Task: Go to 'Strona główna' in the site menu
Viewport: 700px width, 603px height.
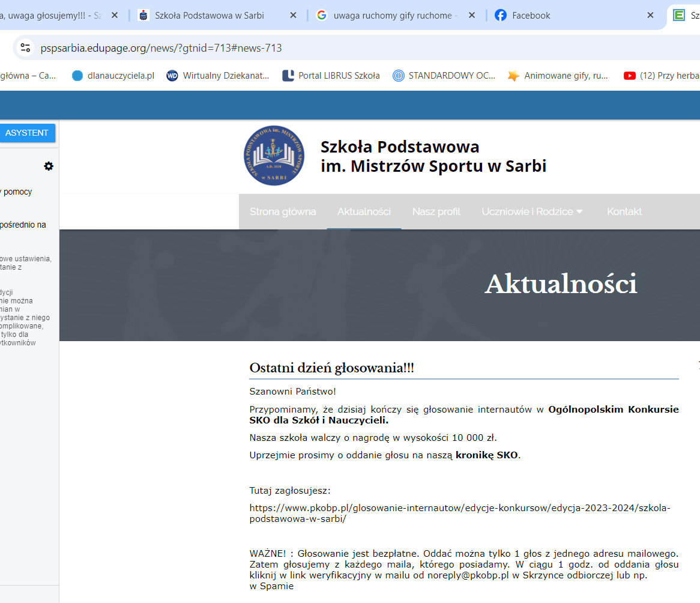Action: click(283, 211)
